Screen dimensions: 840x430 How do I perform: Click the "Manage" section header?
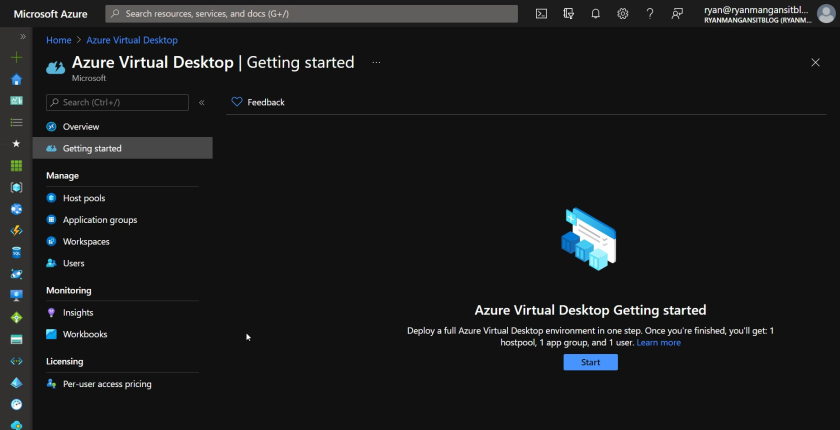tap(62, 176)
